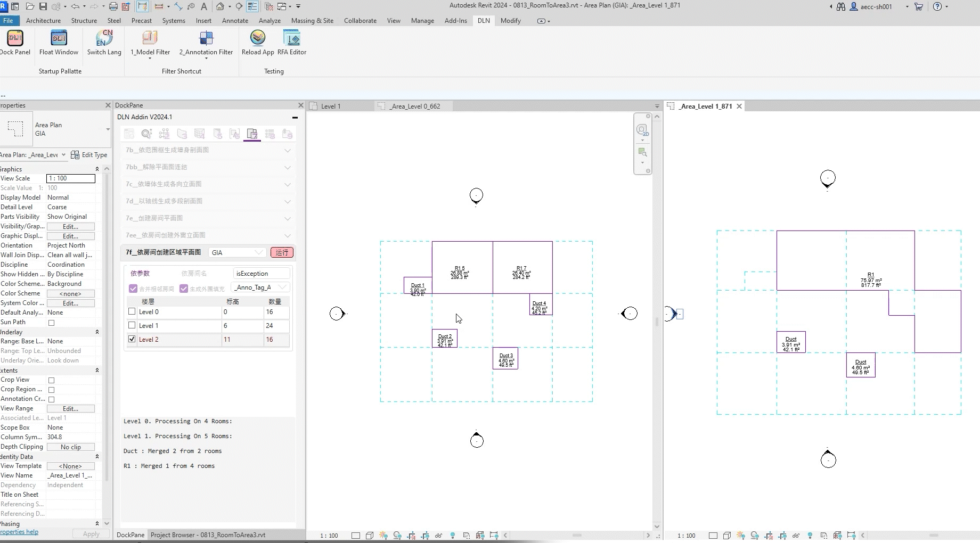Uncheck the Level 2 checkbox
This screenshot has width=980, height=543.
point(132,339)
